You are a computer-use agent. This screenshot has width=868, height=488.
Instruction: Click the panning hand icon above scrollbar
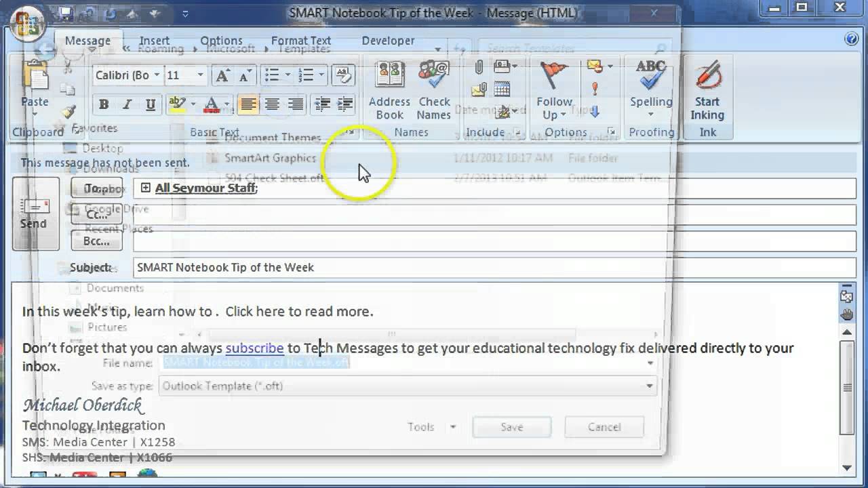pyautogui.click(x=847, y=314)
